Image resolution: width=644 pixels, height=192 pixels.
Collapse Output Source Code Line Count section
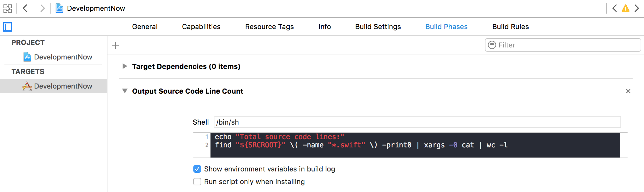(125, 91)
